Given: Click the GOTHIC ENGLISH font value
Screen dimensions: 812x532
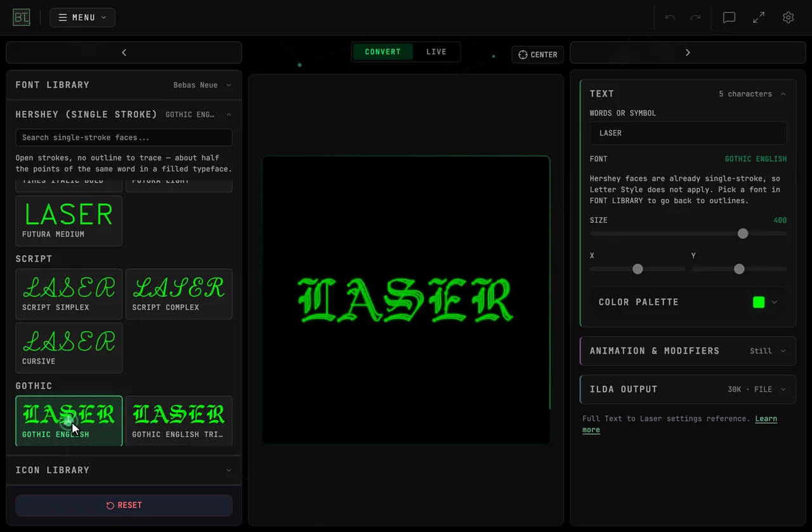Looking at the screenshot, I should click(756, 159).
